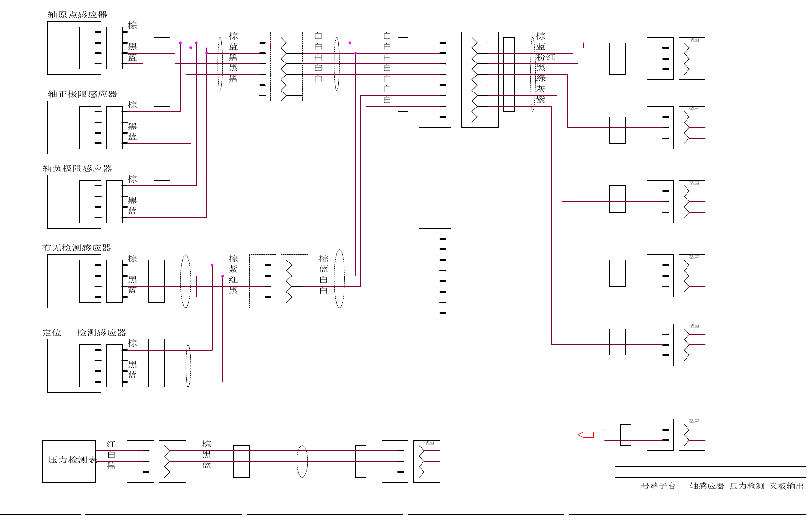Click 棕 wire label of 有无检测感应器
The width and height of the screenshot is (812, 524).
pyautogui.click(x=132, y=259)
